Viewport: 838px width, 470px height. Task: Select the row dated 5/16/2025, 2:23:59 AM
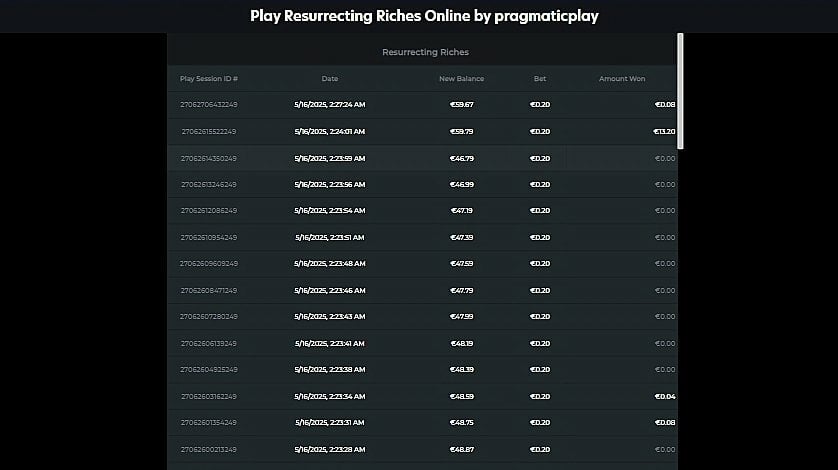coord(422,158)
